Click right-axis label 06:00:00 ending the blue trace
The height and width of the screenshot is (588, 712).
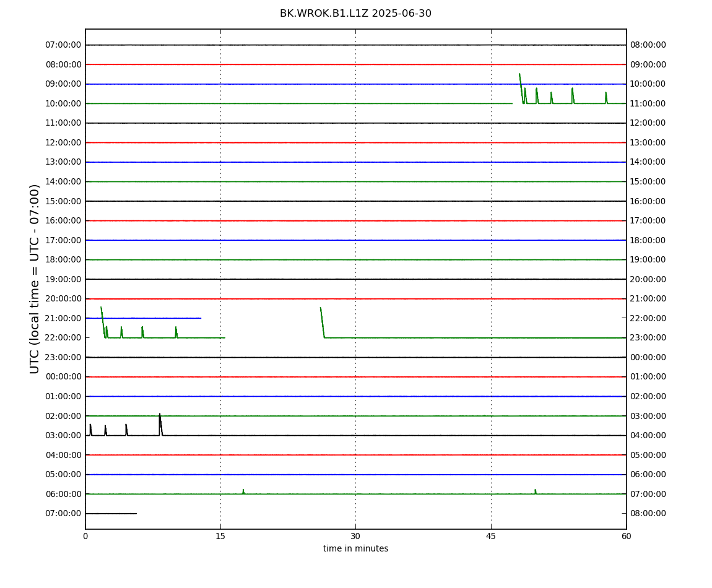coord(648,475)
